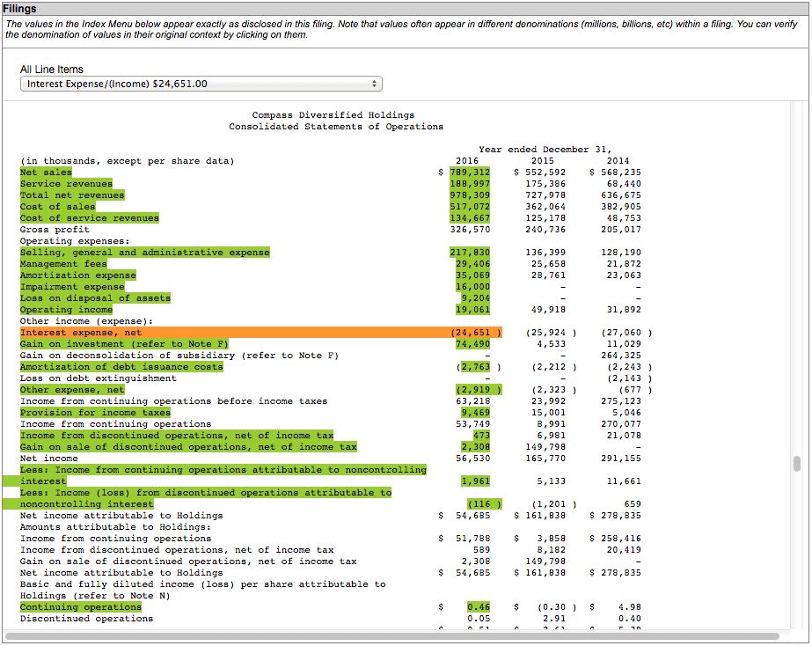This screenshot has width=812, height=646.
Task: Open the "Cost of sales" line item
Action: [57, 207]
